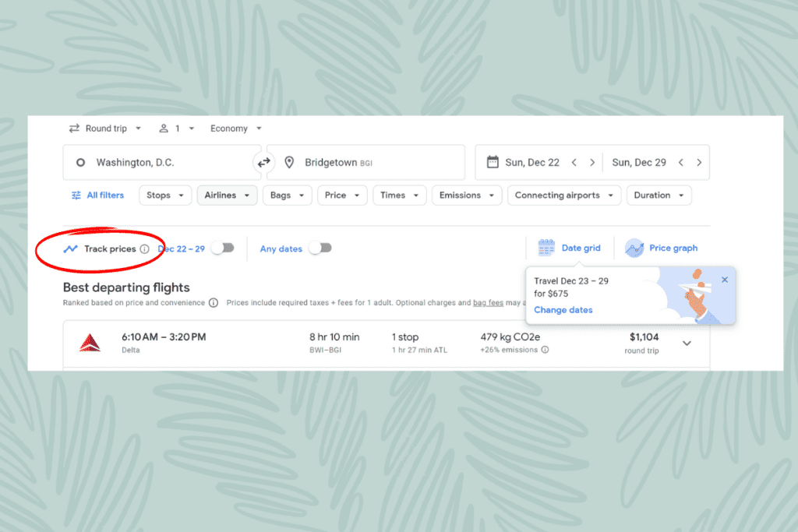
Task: Open the Date grid view
Action: (570, 248)
